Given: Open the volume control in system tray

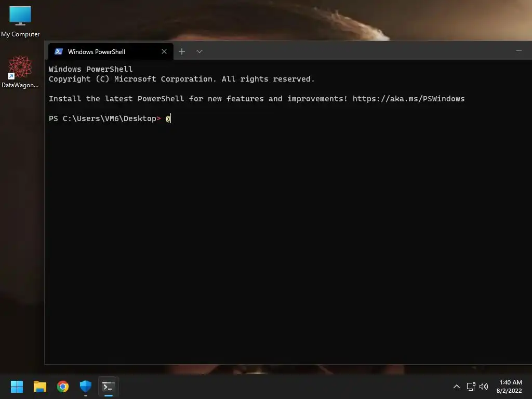Looking at the screenshot, I should click(484, 387).
